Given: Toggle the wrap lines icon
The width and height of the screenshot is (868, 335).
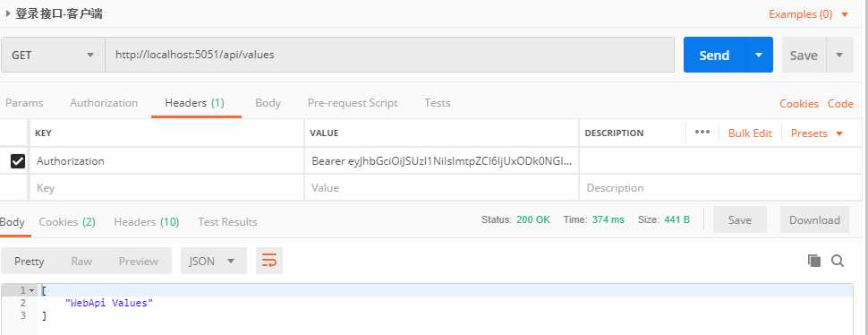Looking at the screenshot, I should pos(269,261).
